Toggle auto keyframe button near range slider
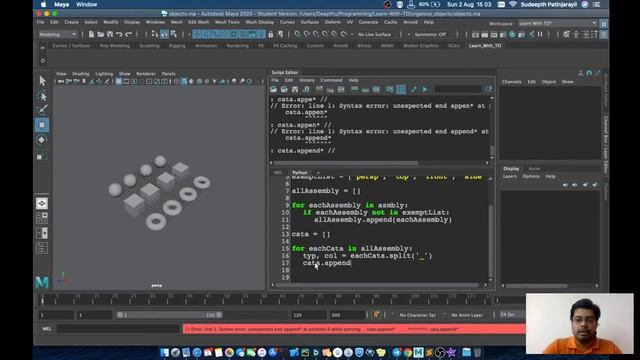 pos(376,315)
